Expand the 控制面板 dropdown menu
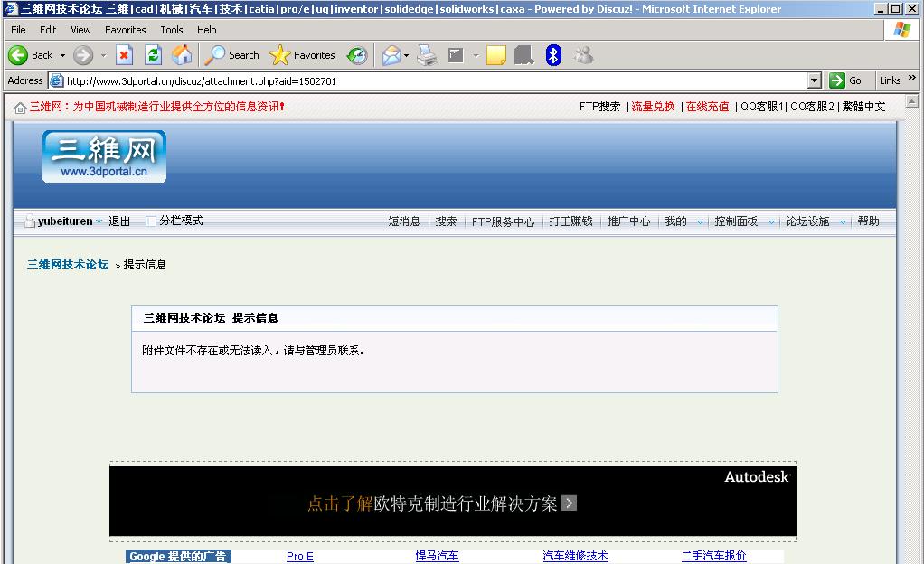This screenshot has height=564, width=924. coord(771,222)
